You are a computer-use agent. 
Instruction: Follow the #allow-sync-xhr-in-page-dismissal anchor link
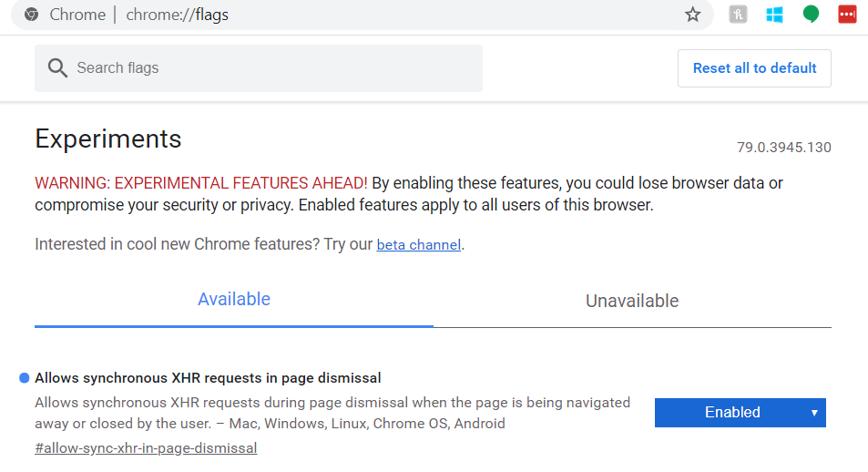(146, 448)
